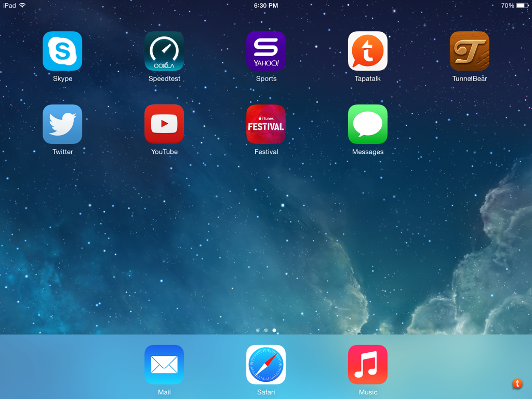Launch the YouTube app
This screenshot has width=532, height=399.
coord(164,124)
